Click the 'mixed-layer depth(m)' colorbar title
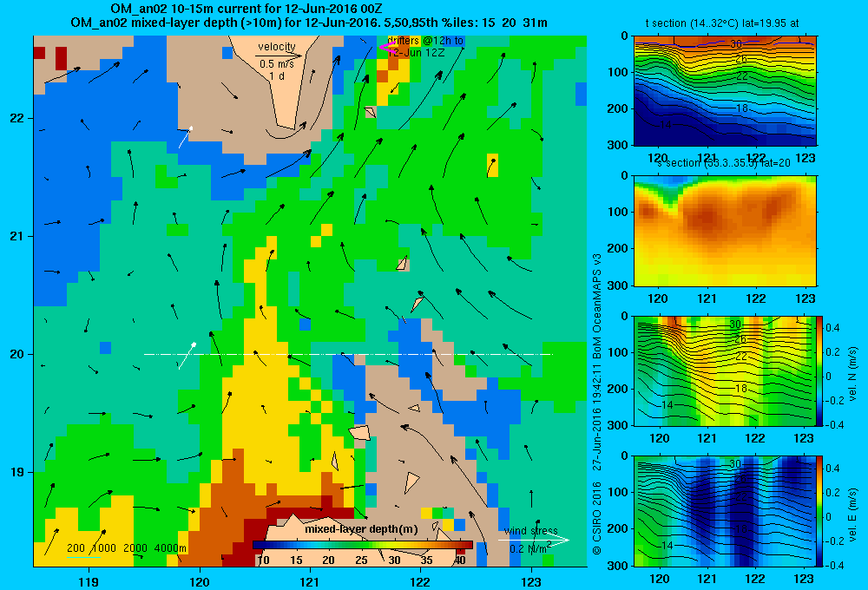This screenshot has height=590, width=868. (361, 529)
